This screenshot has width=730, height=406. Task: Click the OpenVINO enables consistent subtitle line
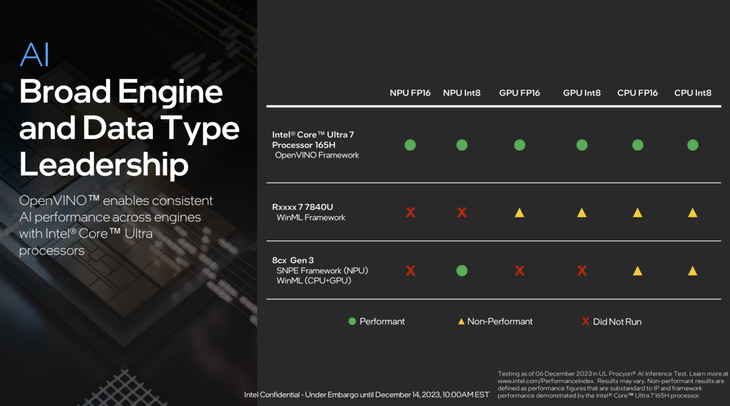tap(116, 201)
